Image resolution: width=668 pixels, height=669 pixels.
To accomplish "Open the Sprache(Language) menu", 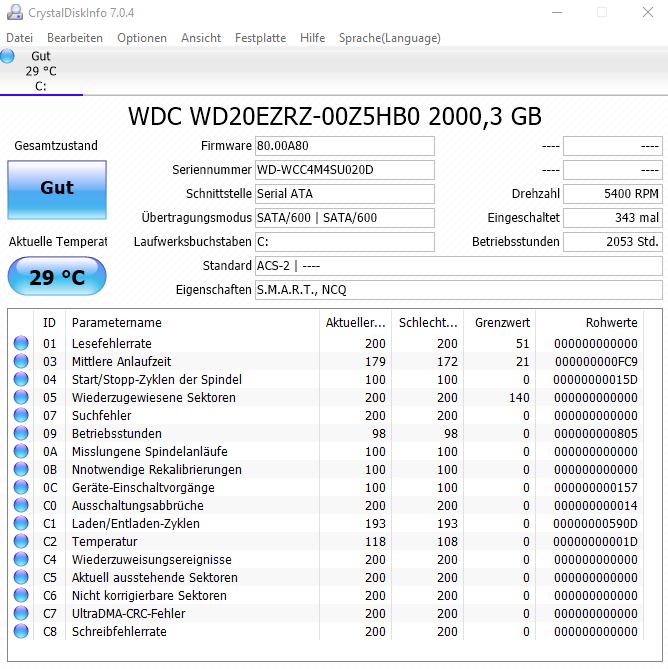I will [x=389, y=38].
